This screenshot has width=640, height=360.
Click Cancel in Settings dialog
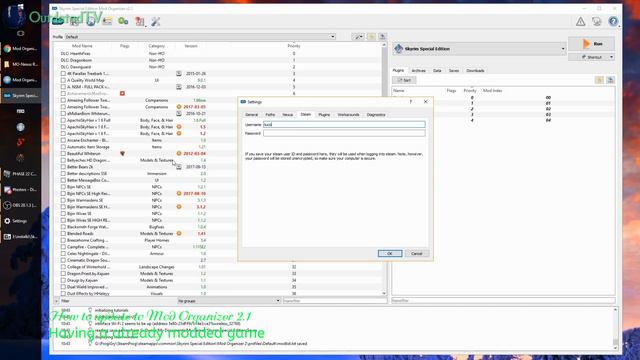tap(416, 253)
